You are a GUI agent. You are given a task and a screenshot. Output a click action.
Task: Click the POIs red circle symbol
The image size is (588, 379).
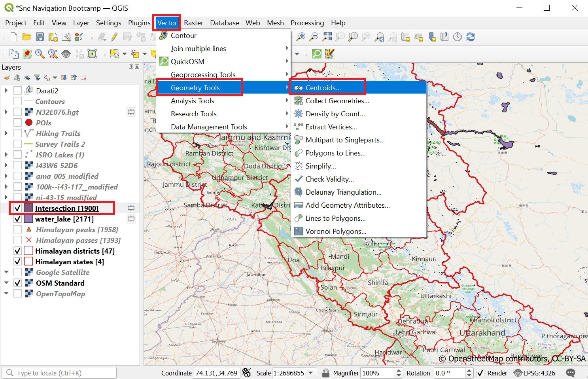point(28,123)
